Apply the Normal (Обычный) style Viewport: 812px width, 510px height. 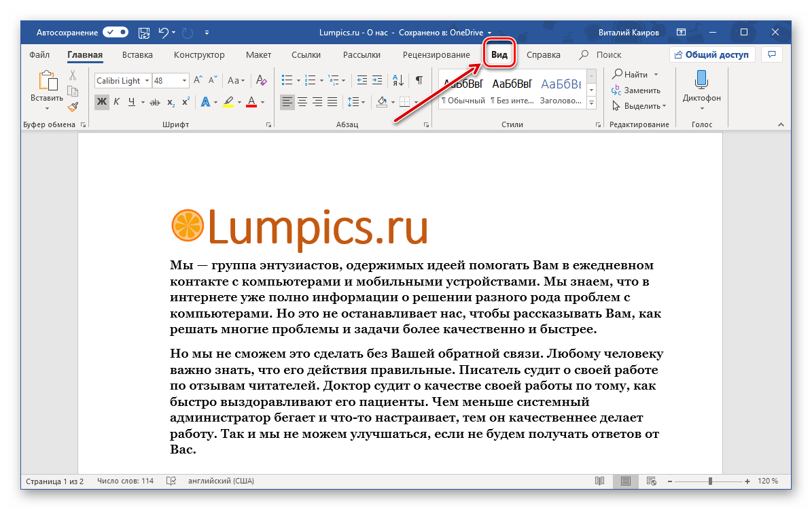pos(463,90)
